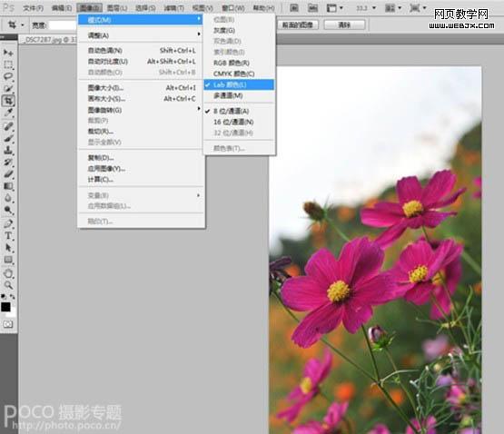
Task: Switch mode to 多通道(M) multichannel
Action: coord(239,96)
